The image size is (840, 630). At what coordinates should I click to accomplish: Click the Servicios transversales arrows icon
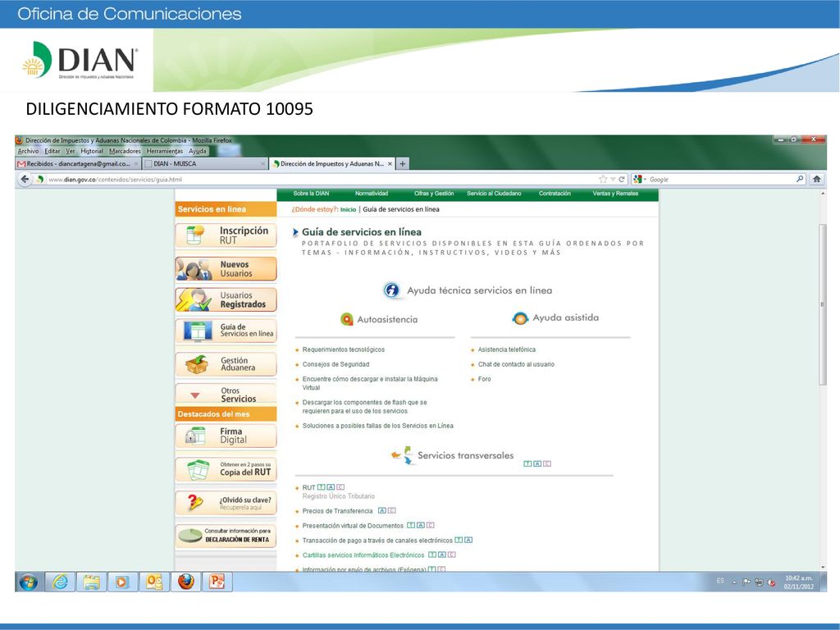(x=402, y=455)
